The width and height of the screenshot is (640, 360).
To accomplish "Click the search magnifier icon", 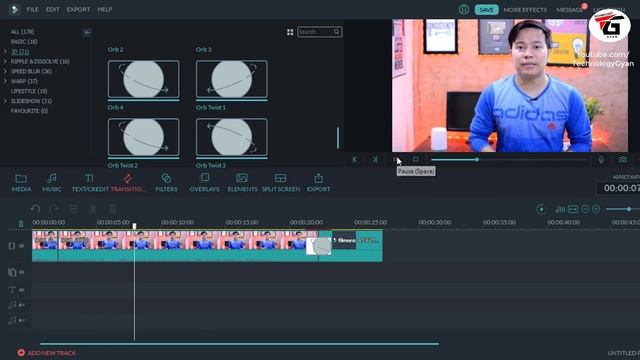I will [x=336, y=32].
